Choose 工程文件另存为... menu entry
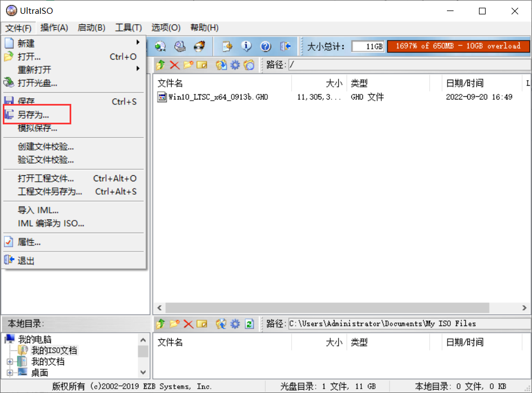 73,192
